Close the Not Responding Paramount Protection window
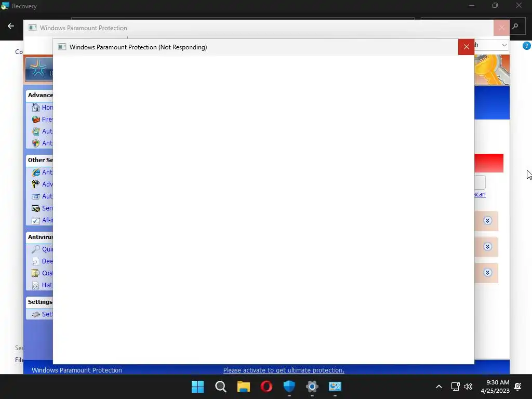 (466, 47)
